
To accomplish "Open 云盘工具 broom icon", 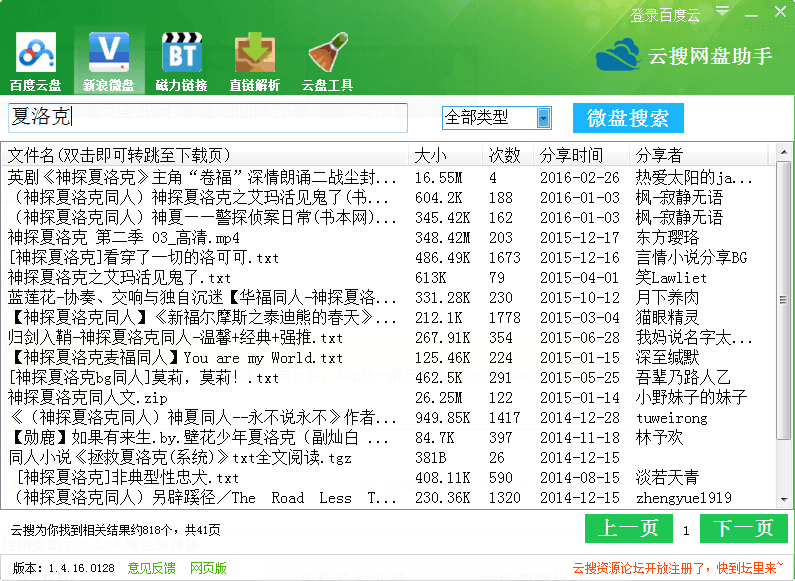I will tap(327, 60).
